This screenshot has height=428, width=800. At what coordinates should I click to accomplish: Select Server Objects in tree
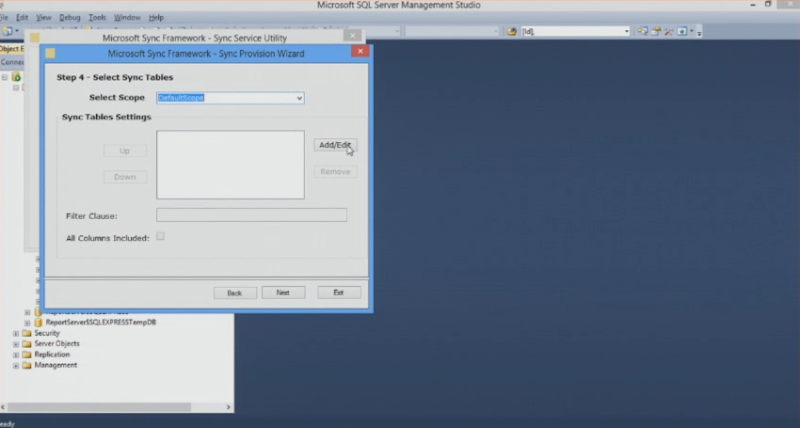[57, 344]
